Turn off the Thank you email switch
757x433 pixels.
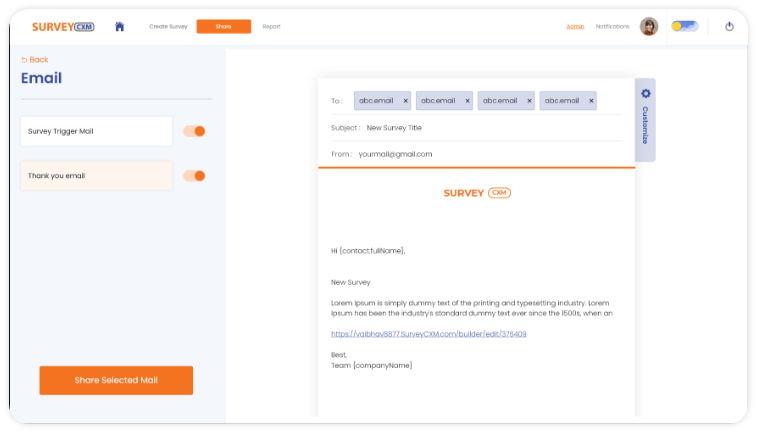point(195,176)
